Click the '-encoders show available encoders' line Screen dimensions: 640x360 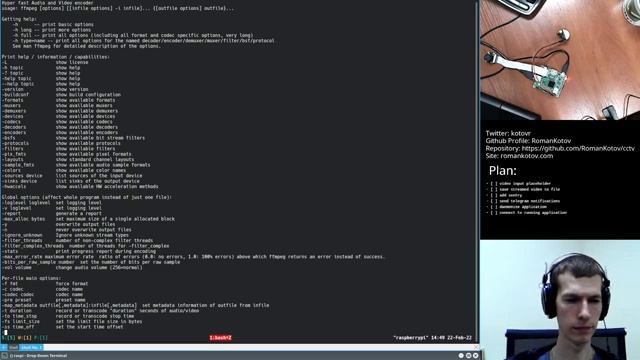pos(60,132)
